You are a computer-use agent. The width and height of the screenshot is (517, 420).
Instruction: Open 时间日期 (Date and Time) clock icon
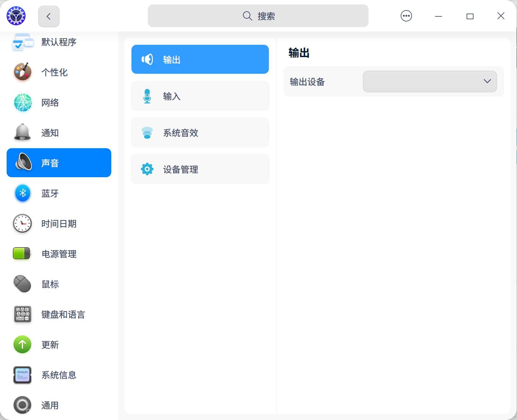pos(22,224)
